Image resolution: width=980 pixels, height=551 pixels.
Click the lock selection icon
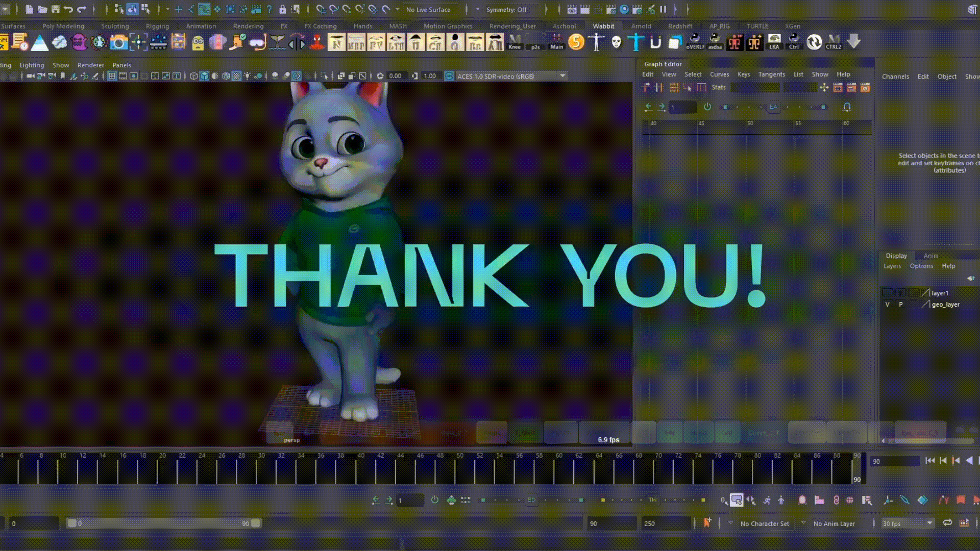click(x=282, y=9)
